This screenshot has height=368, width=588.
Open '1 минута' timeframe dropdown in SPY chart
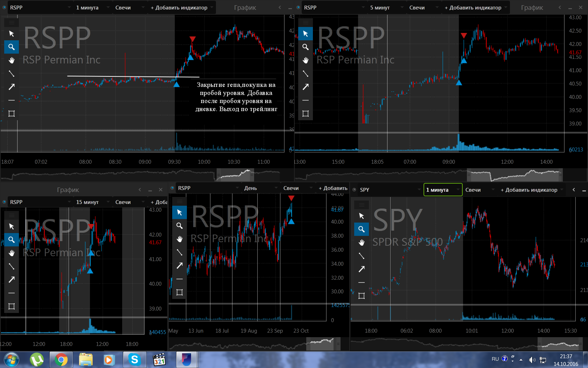click(x=443, y=190)
